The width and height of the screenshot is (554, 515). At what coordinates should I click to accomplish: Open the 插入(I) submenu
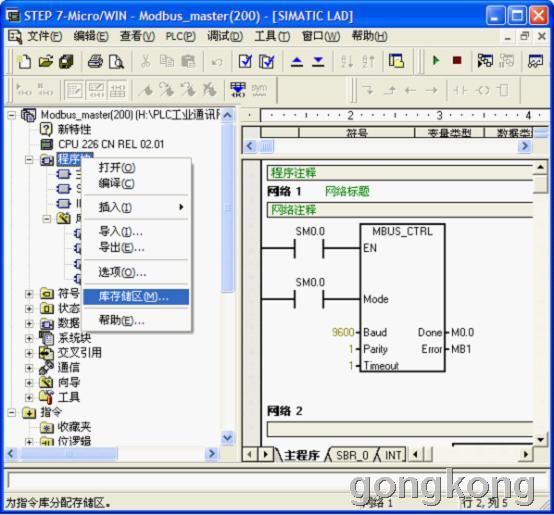(x=136, y=207)
